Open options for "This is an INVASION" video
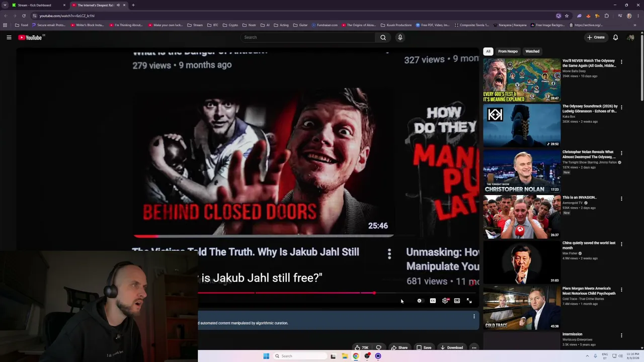The width and height of the screenshot is (644, 362). pos(621,199)
